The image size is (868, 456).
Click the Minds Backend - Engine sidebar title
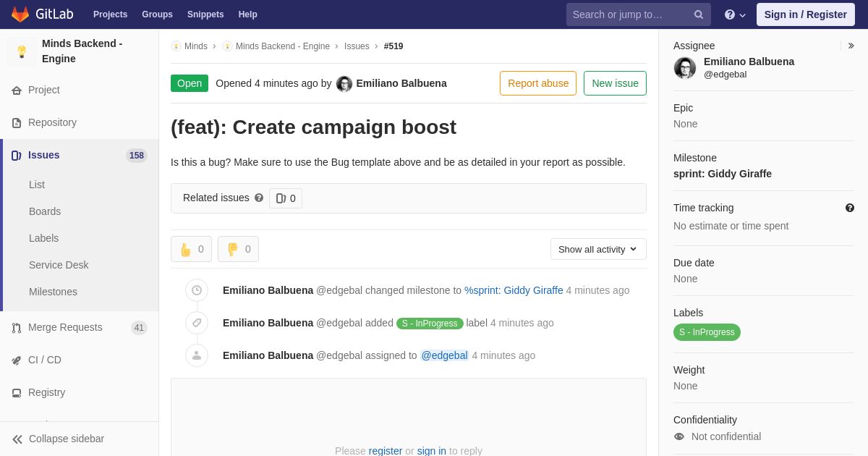82,51
